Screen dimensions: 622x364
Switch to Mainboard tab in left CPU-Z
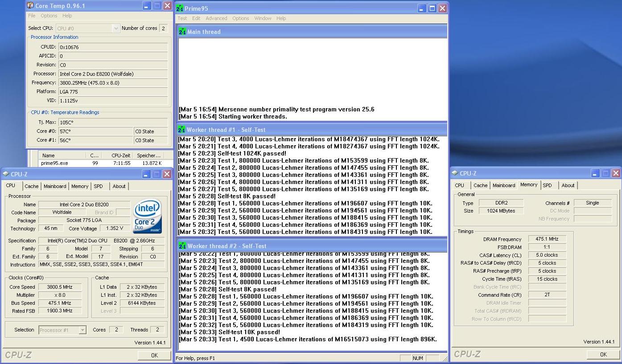(x=55, y=186)
